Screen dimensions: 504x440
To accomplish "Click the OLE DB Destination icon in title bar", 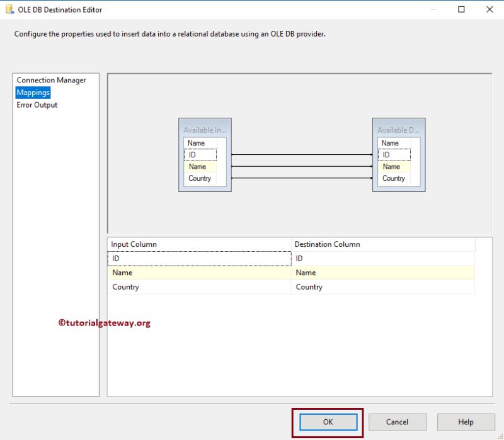I will tap(10, 9).
